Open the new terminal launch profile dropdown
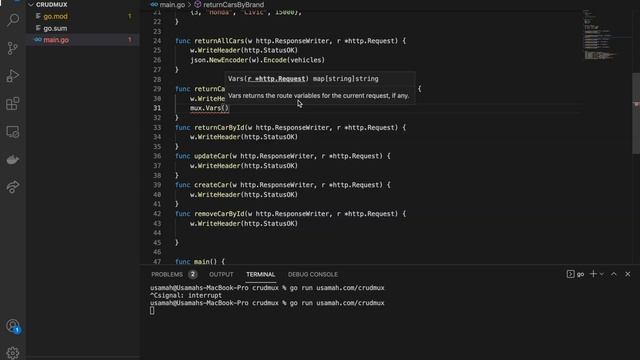640x360 pixels. 602,274
